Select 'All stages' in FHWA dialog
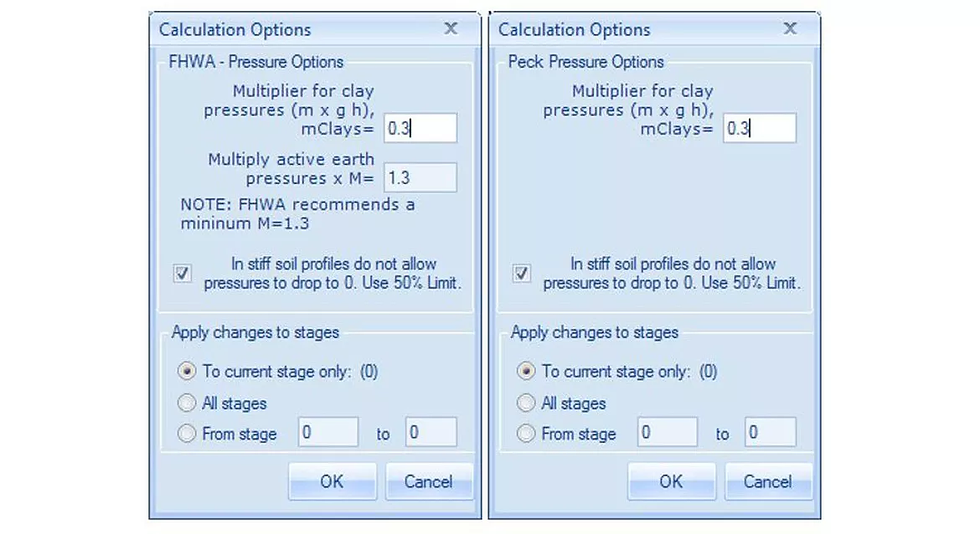The image size is (980, 534). click(x=186, y=403)
